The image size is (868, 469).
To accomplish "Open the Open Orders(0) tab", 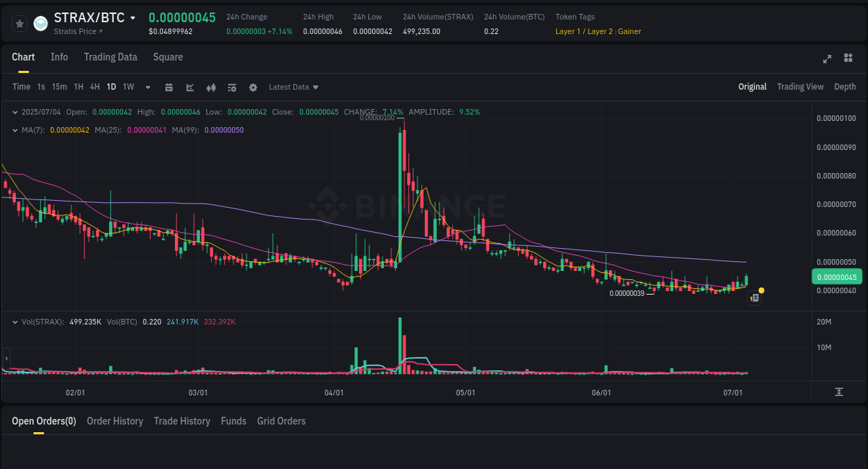I will (44, 421).
